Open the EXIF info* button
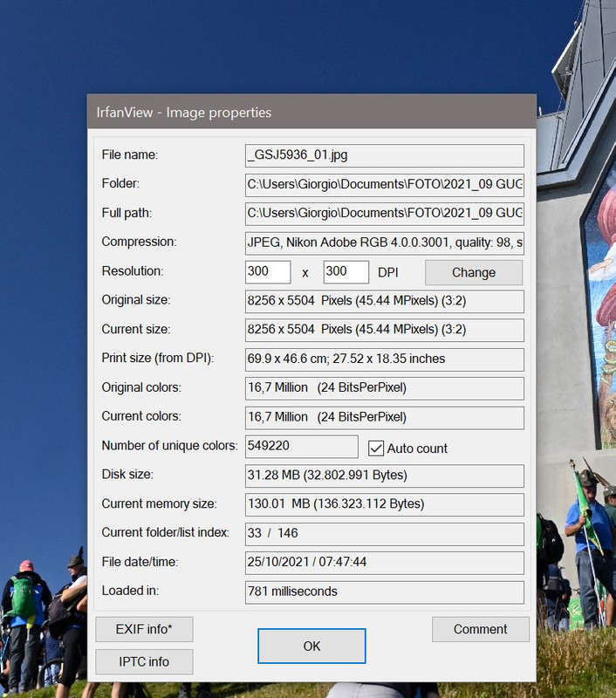The image size is (616, 698). pyautogui.click(x=144, y=629)
